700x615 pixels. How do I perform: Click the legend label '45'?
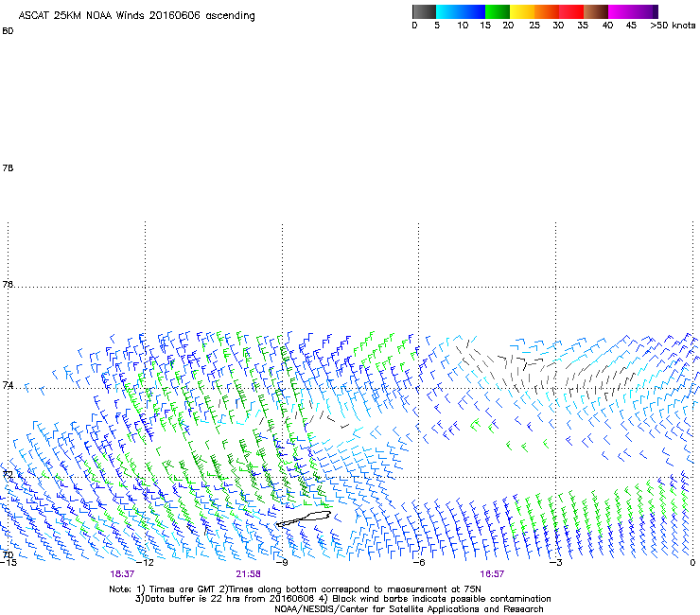pos(631,26)
